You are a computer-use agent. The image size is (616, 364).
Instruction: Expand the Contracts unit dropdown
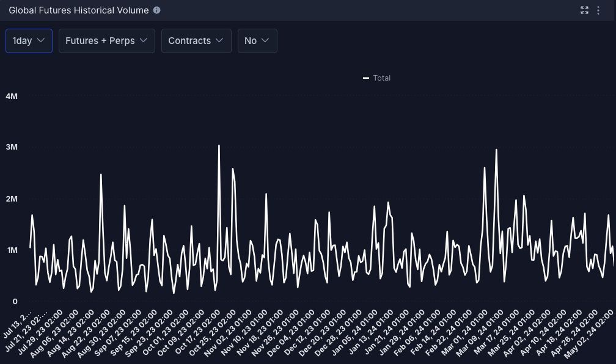[196, 41]
